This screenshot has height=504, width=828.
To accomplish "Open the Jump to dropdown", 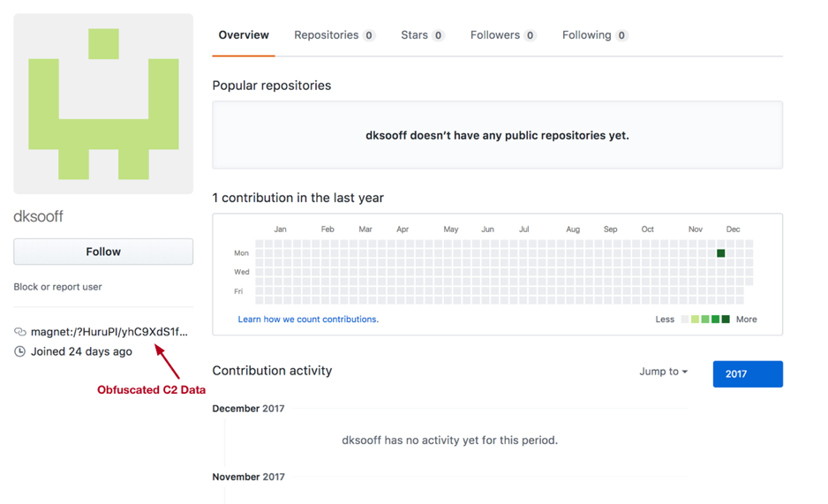I will [x=663, y=372].
